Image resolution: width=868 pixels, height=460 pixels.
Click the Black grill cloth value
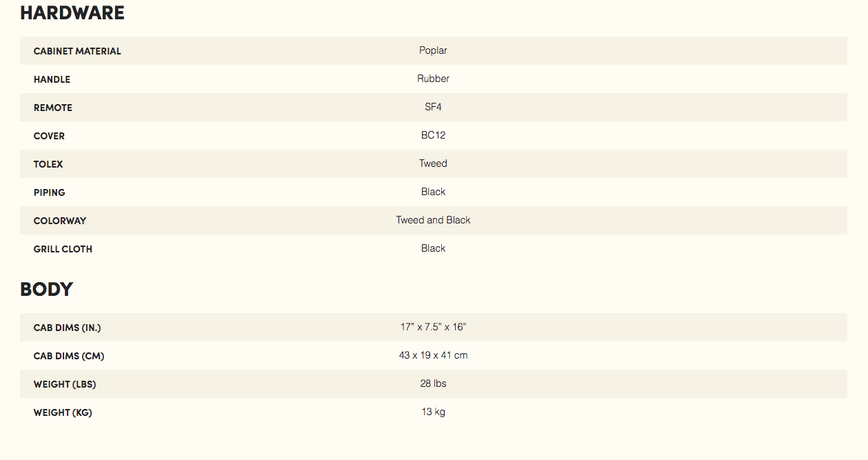433,248
